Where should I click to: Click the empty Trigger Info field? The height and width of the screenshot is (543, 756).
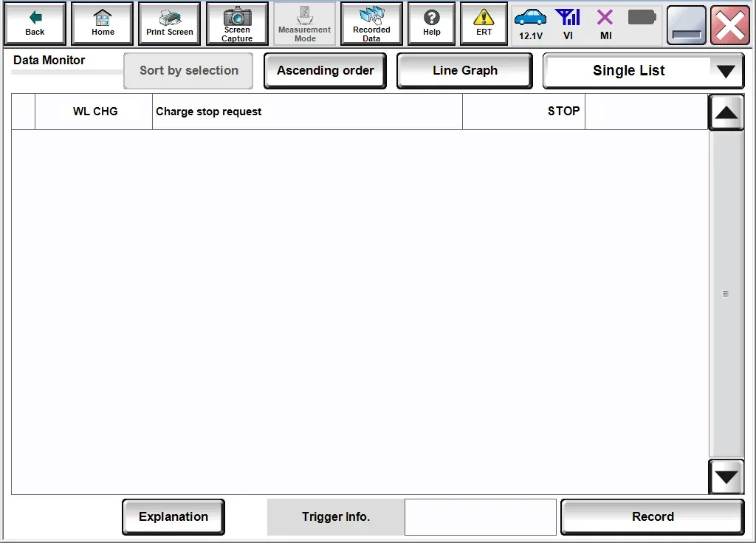point(480,517)
